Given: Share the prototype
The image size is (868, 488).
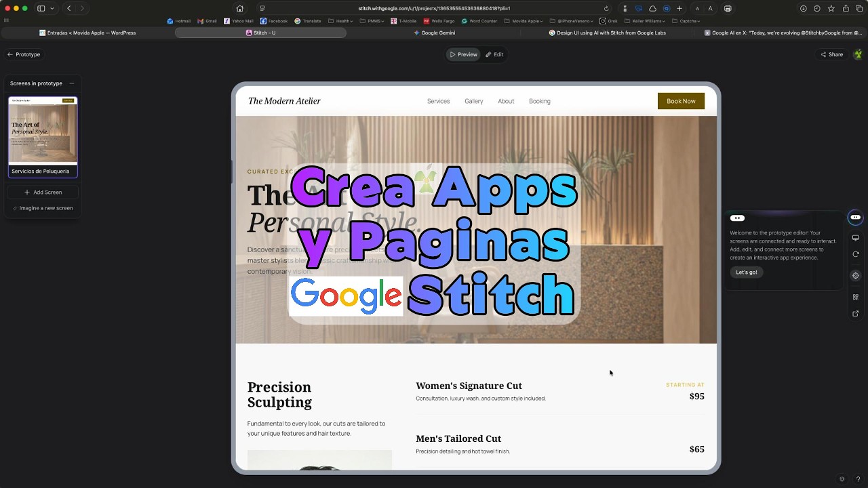Looking at the screenshot, I should coord(831,54).
